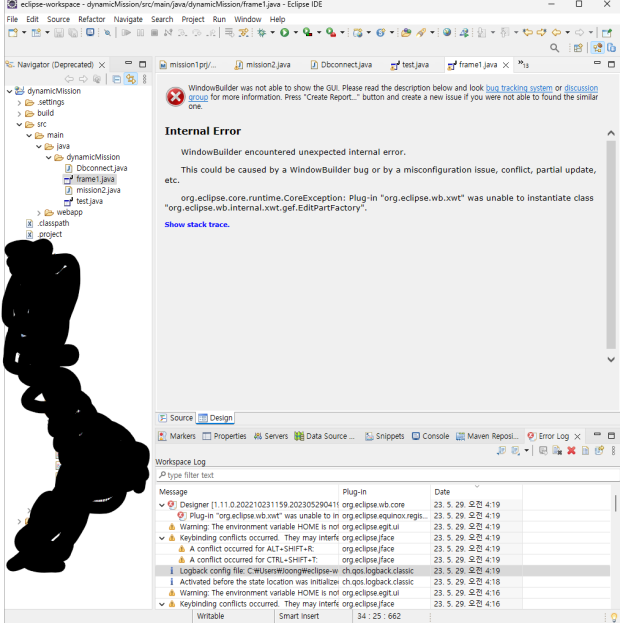
Task: Open the 'discussion' group link
Action: tap(581, 88)
